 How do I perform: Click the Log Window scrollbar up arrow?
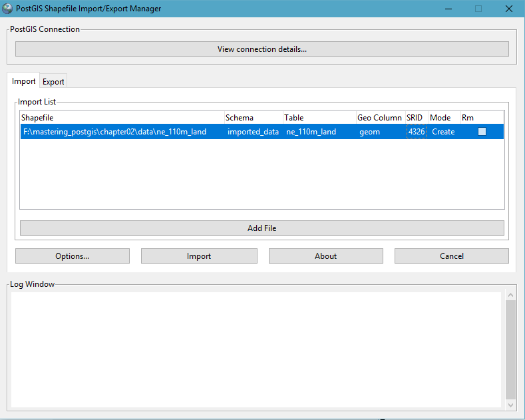[x=510, y=294]
